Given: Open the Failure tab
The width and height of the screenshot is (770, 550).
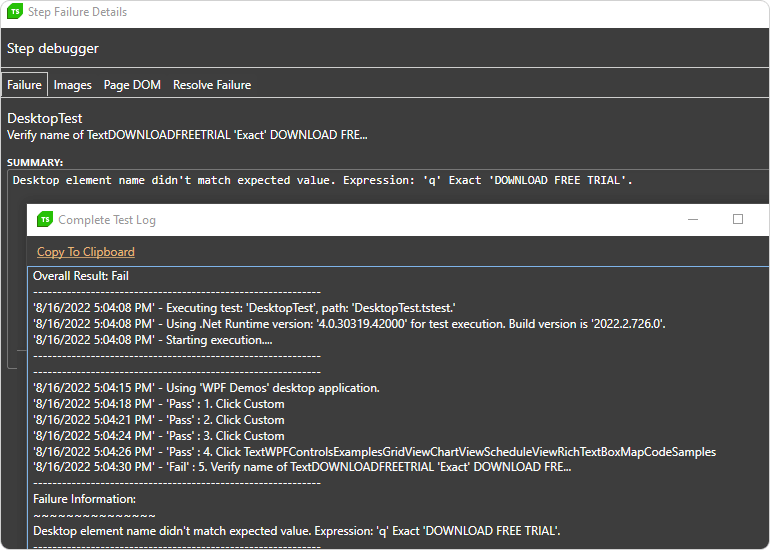Looking at the screenshot, I should [24, 85].
